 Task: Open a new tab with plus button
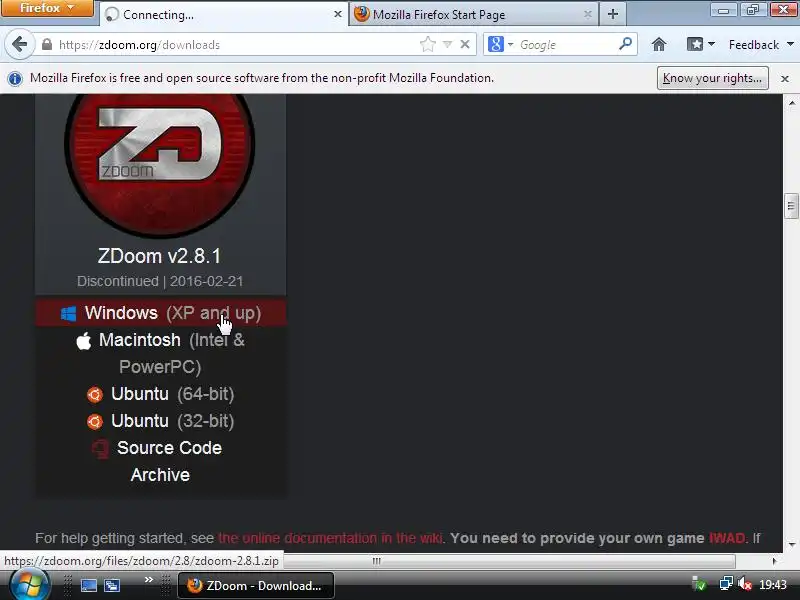613,14
